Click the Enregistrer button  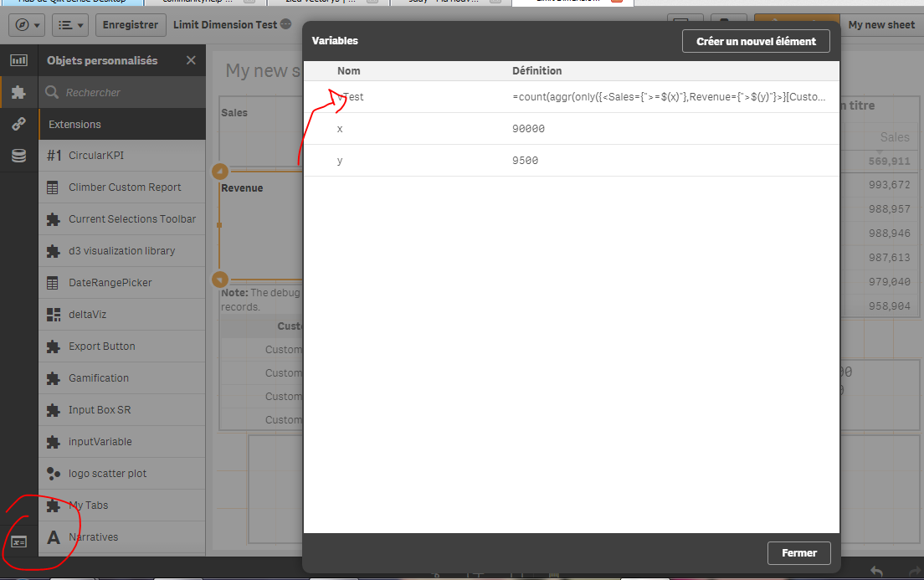click(131, 25)
